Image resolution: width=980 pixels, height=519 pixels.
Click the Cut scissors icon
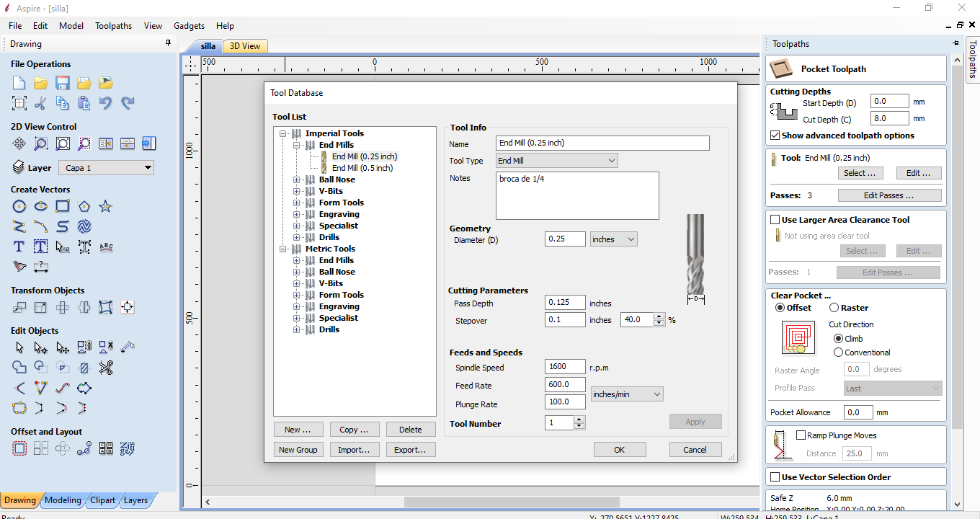[x=41, y=103]
